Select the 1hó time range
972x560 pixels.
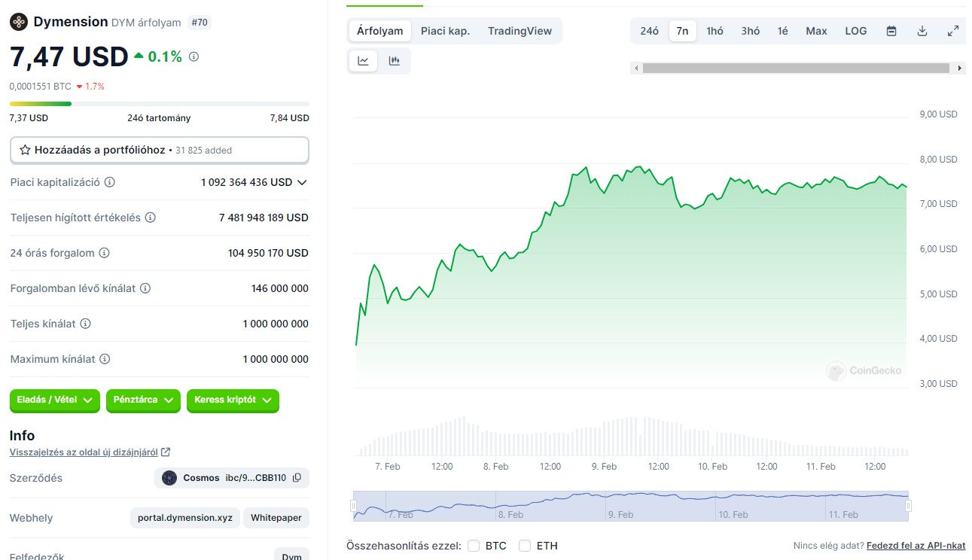(x=715, y=31)
